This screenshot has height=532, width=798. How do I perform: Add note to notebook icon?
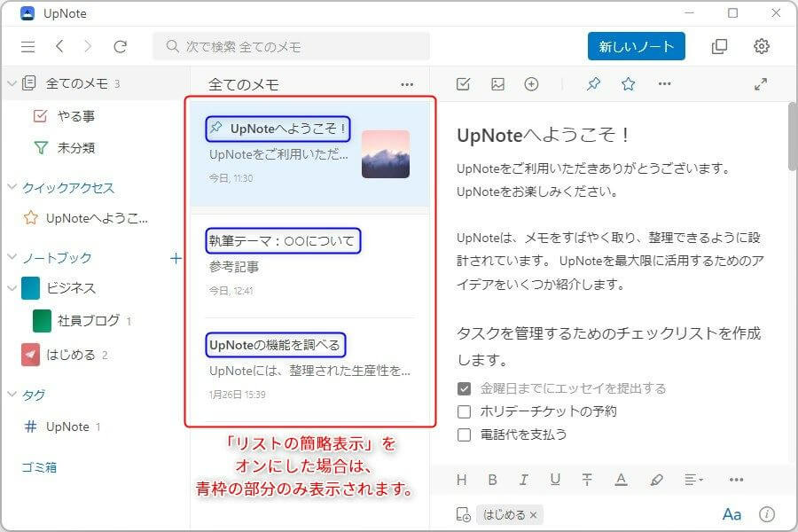[463, 514]
